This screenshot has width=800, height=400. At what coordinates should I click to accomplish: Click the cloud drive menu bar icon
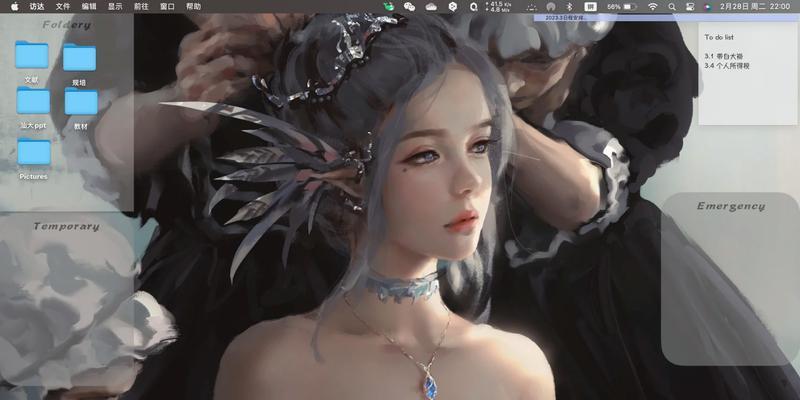[431, 7]
